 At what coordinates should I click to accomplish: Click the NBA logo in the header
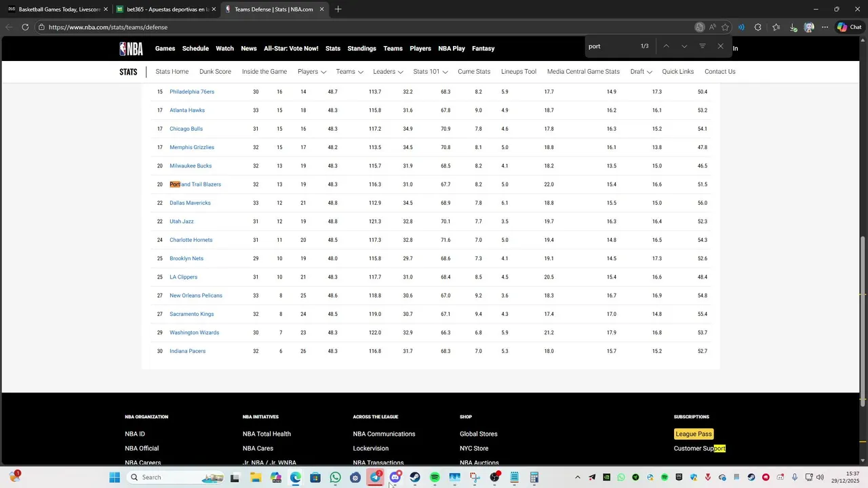(131, 49)
